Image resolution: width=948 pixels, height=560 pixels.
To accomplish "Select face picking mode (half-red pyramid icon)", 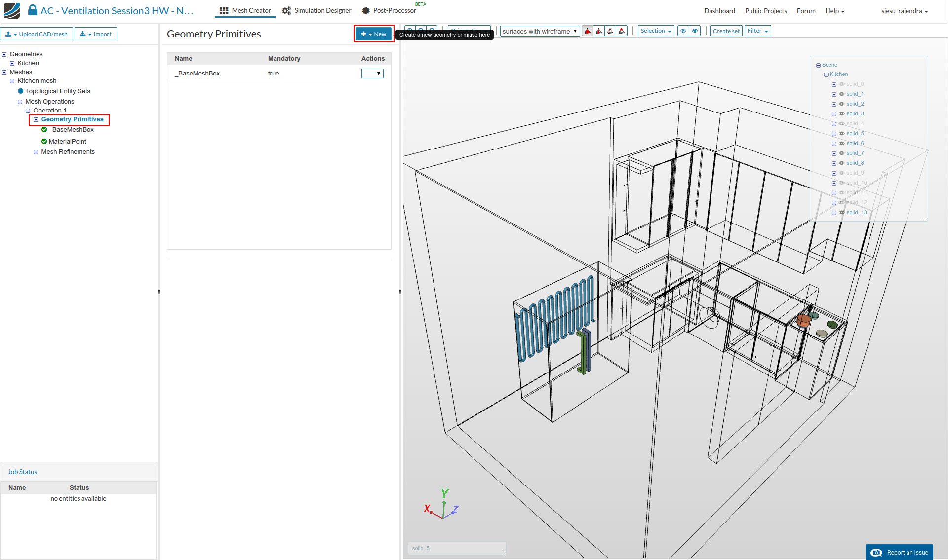I will point(598,31).
